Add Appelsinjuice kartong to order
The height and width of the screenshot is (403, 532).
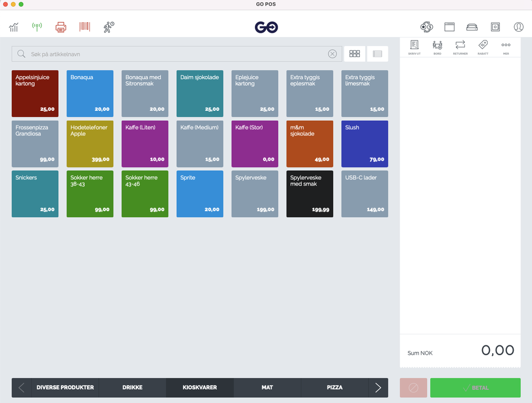35,93
